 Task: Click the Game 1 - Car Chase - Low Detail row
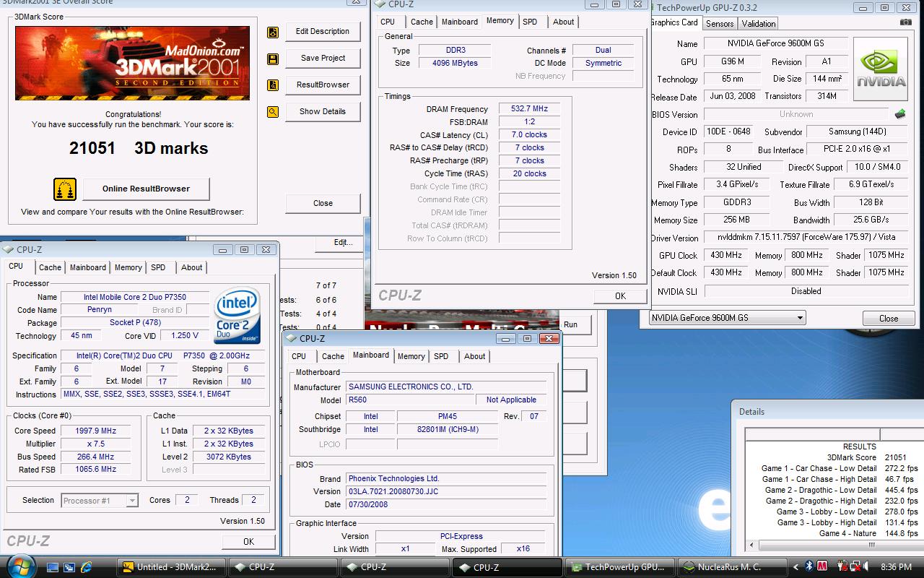840,469
